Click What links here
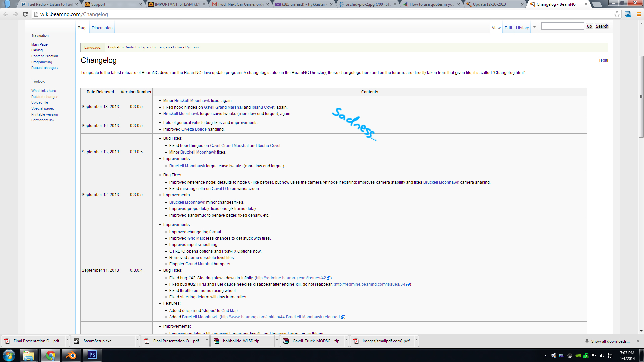644x362 pixels. pos(44,90)
